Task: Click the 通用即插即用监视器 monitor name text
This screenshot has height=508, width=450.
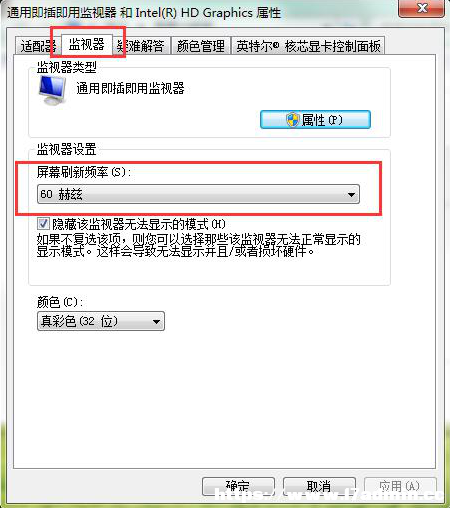Action: (130, 89)
